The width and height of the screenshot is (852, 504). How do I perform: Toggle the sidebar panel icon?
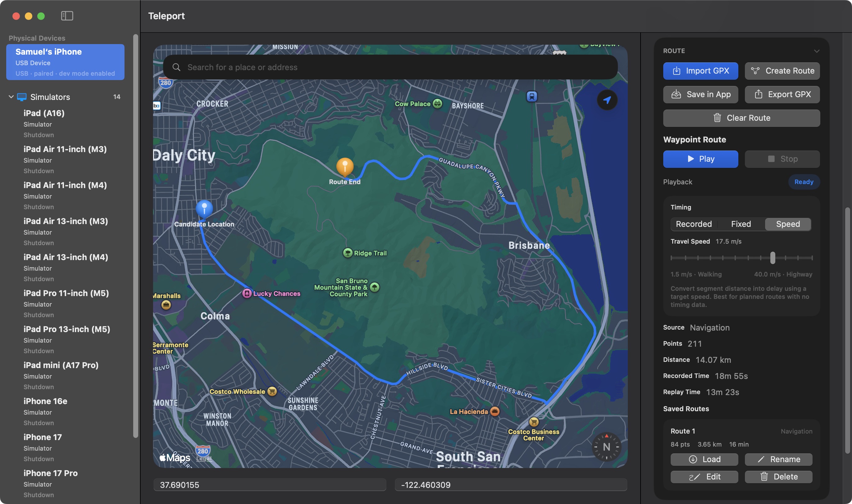(67, 16)
